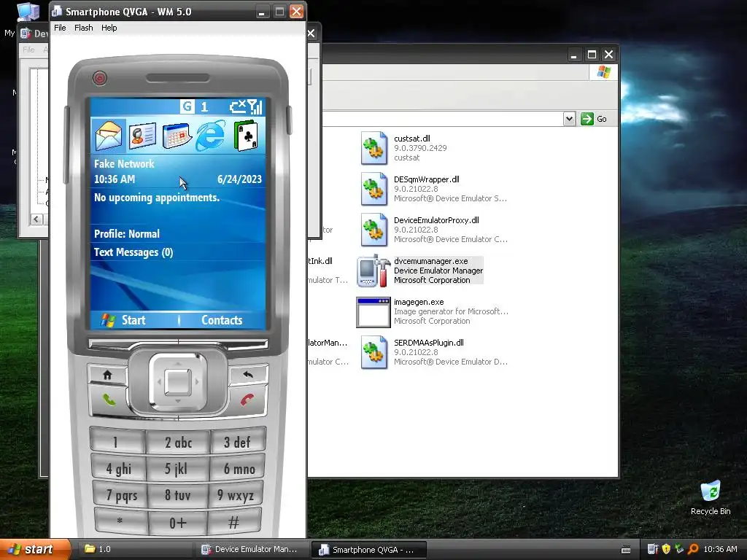Open the emulator Help menu
The height and width of the screenshot is (560, 747).
109,28
